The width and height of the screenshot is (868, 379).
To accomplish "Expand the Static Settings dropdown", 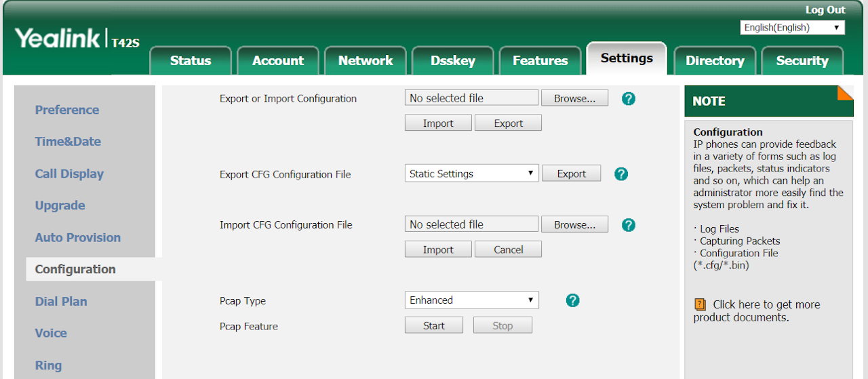I will coord(471,174).
